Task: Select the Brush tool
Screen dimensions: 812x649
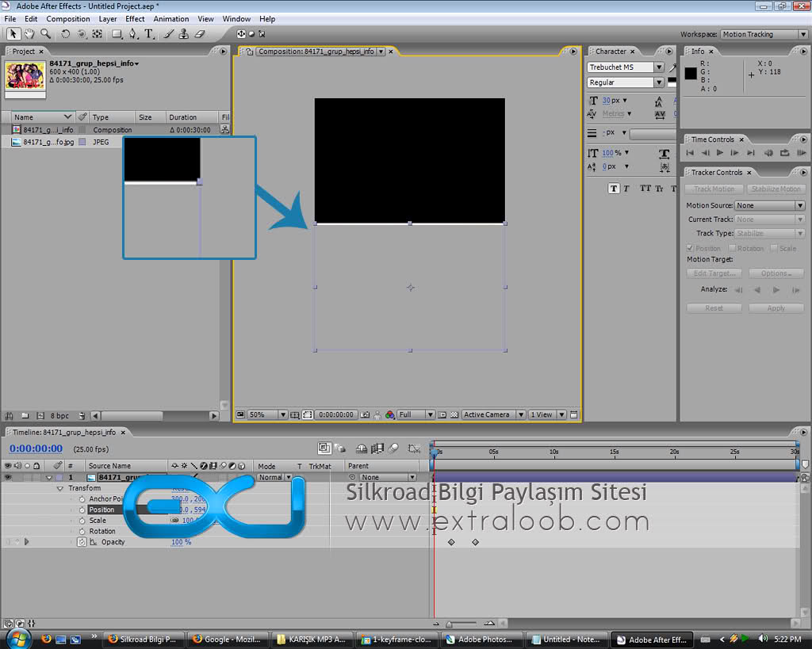Action: pos(169,34)
